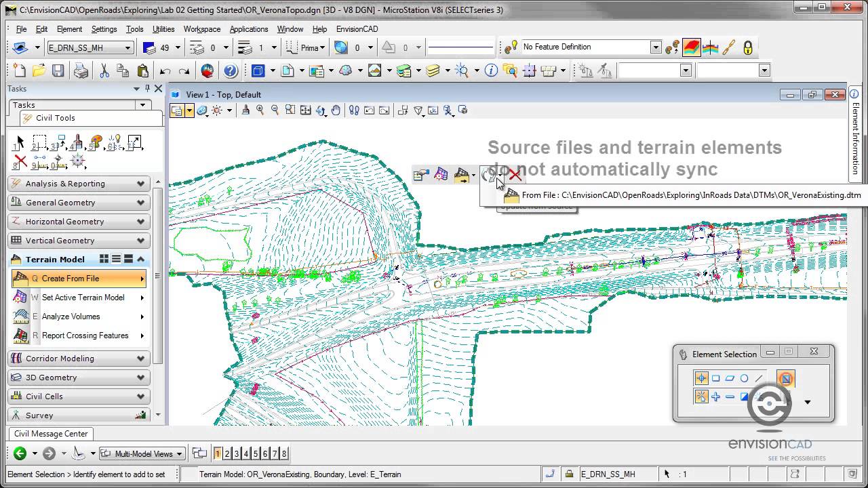Click the Open File folder icon
This screenshot has height=488, width=868.
(x=39, y=70)
